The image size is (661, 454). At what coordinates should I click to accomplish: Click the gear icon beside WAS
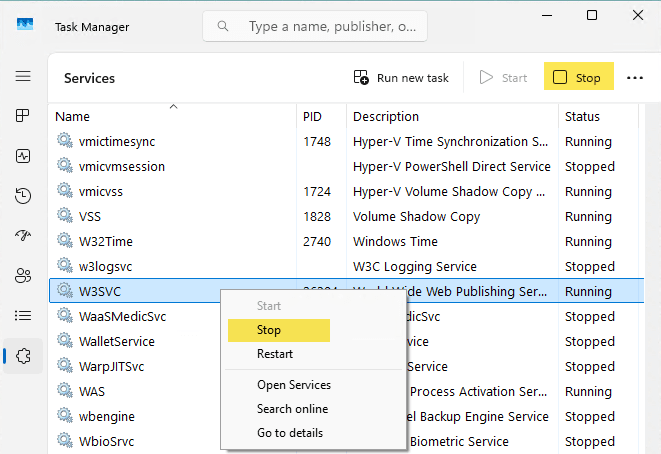click(x=65, y=390)
